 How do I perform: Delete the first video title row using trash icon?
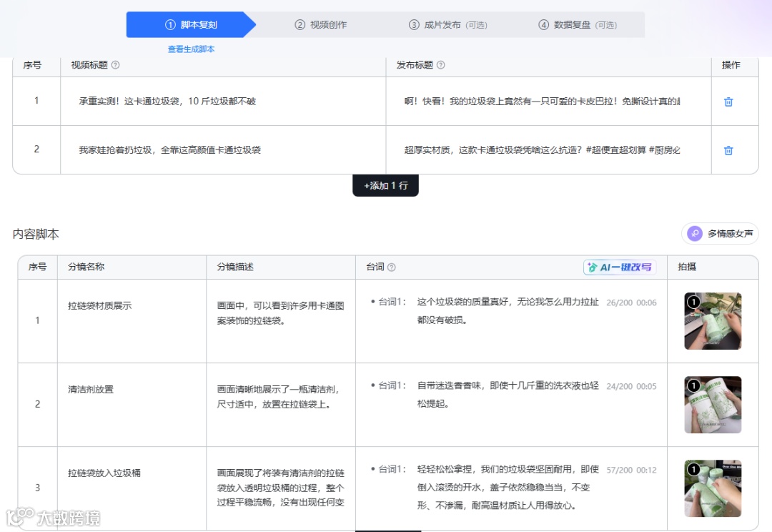(x=728, y=101)
